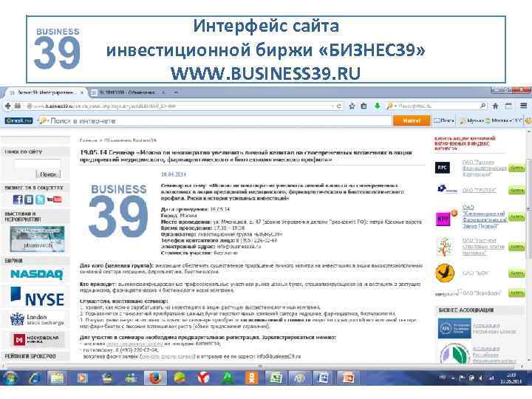The width and height of the screenshot is (532, 399).
Task: Open Odnoklassniki icon on the taskbar
Action: coord(251,378)
